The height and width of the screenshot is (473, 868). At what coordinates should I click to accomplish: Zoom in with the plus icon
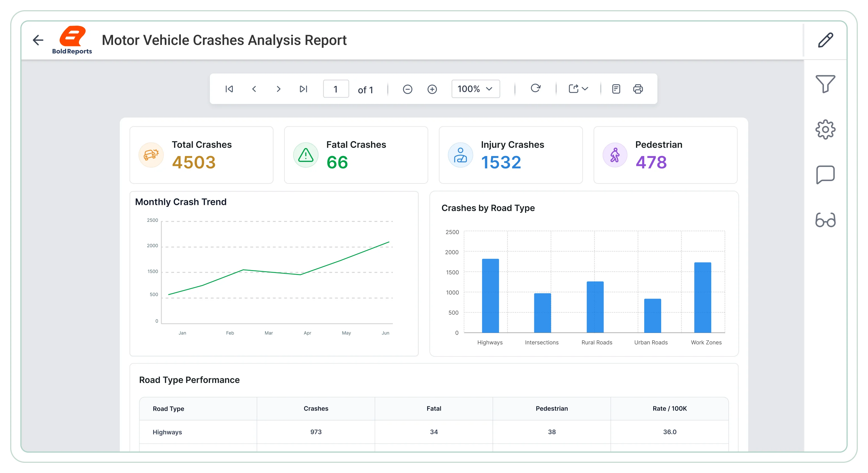[x=432, y=89]
